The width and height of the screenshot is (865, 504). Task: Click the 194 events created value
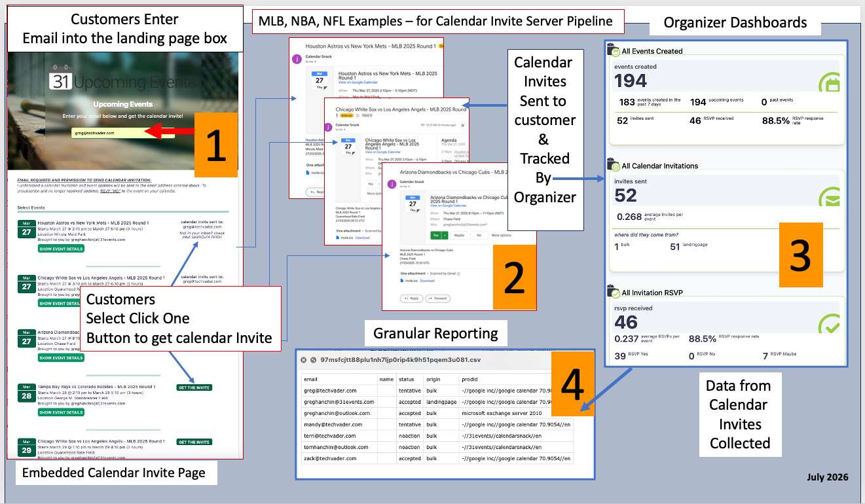631,81
